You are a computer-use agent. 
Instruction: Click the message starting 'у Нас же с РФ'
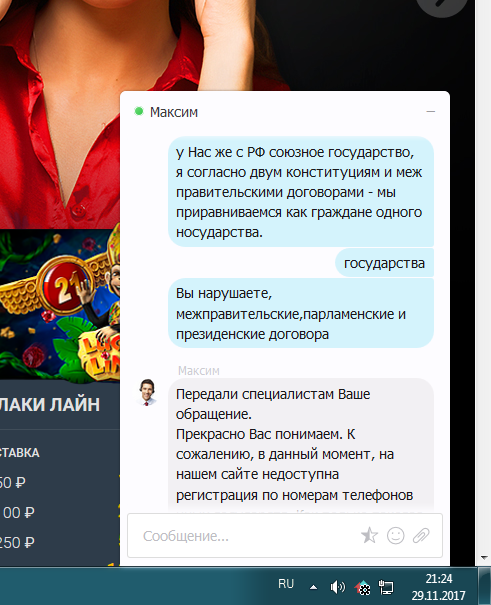coord(301,192)
